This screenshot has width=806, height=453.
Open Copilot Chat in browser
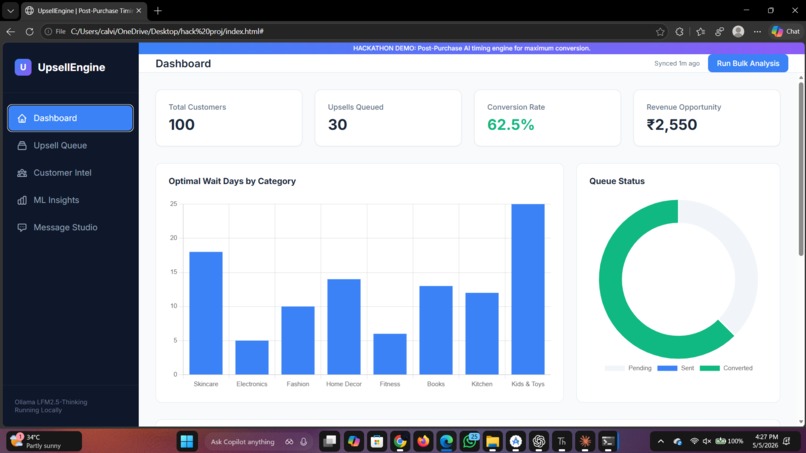(785, 31)
